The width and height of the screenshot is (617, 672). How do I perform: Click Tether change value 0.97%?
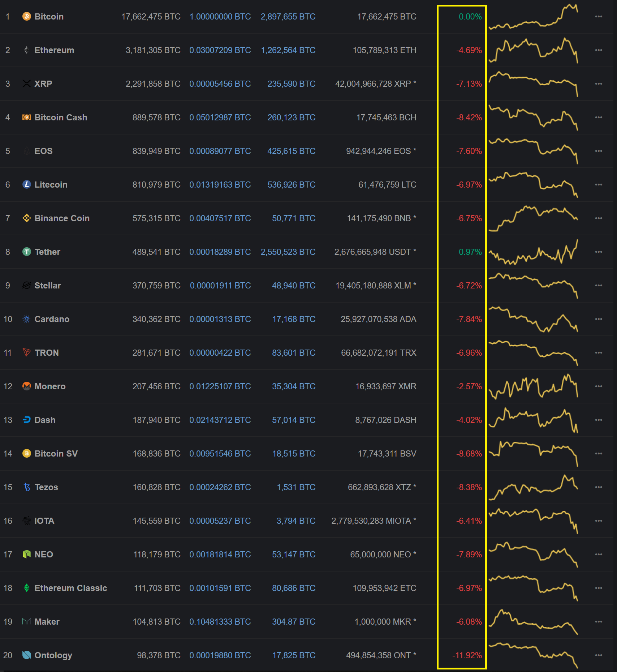click(x=470, y=252)
